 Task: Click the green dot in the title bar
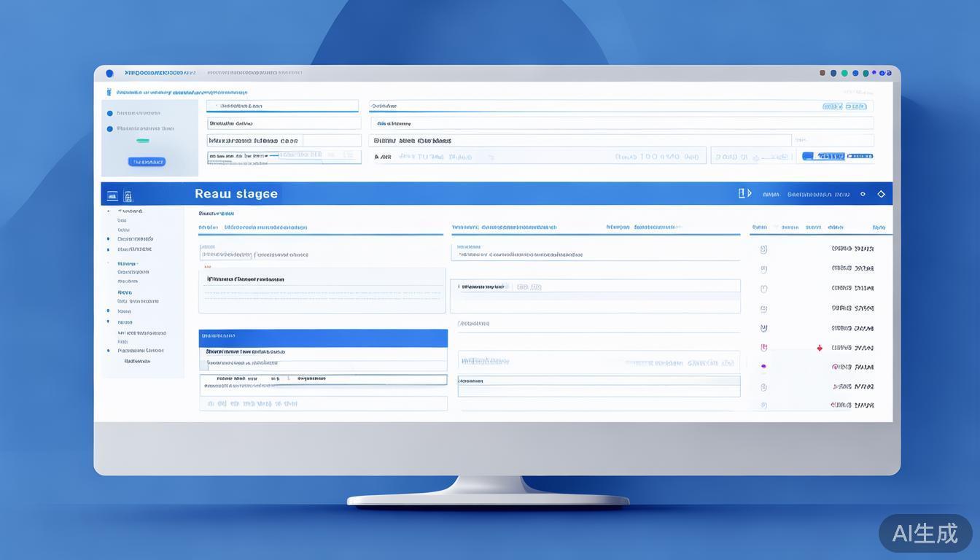tap(844, 73)
